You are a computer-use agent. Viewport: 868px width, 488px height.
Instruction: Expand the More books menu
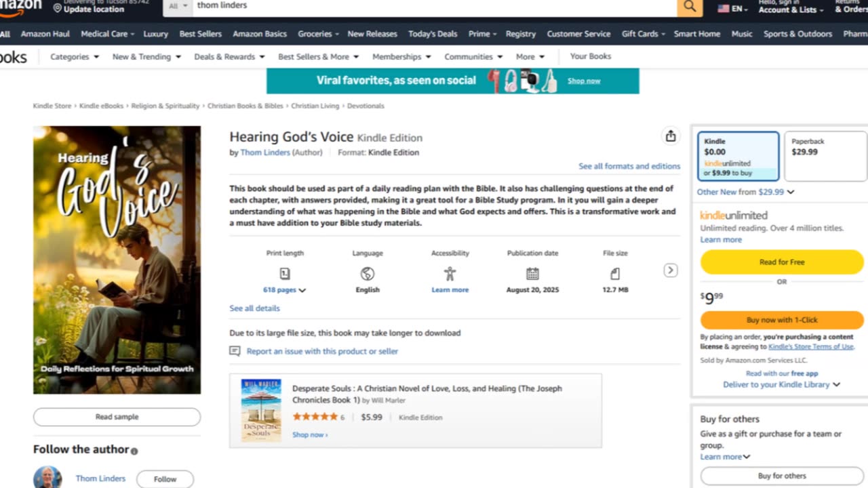tap(530, 57)
